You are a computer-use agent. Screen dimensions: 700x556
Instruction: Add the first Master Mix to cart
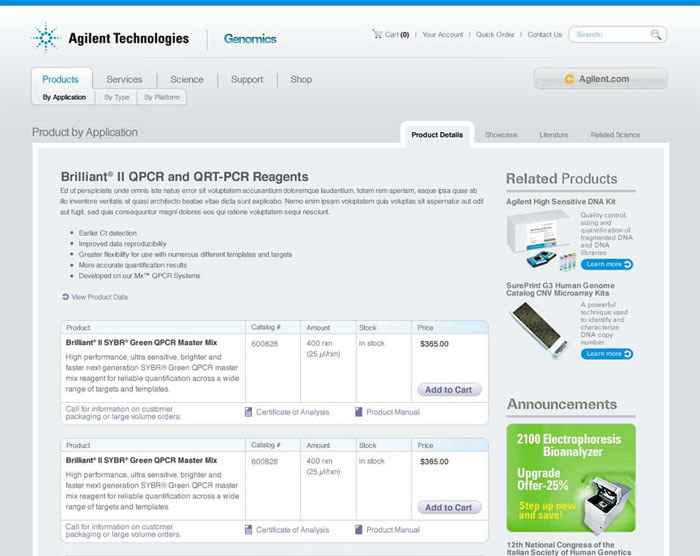pos(449,389)
